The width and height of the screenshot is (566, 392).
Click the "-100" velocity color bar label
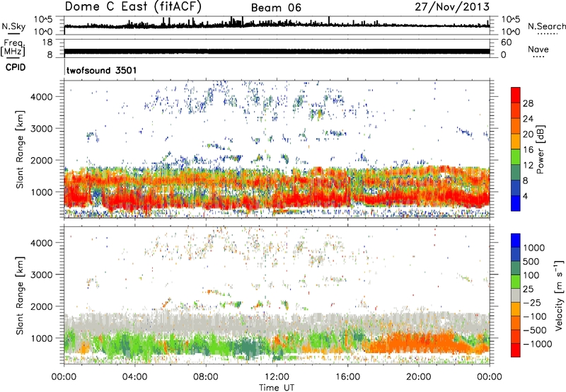click(534, 316)
